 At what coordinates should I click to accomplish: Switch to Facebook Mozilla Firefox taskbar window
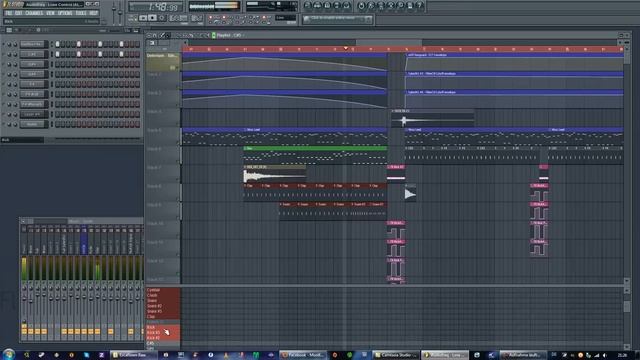click(x=302, y=355)
